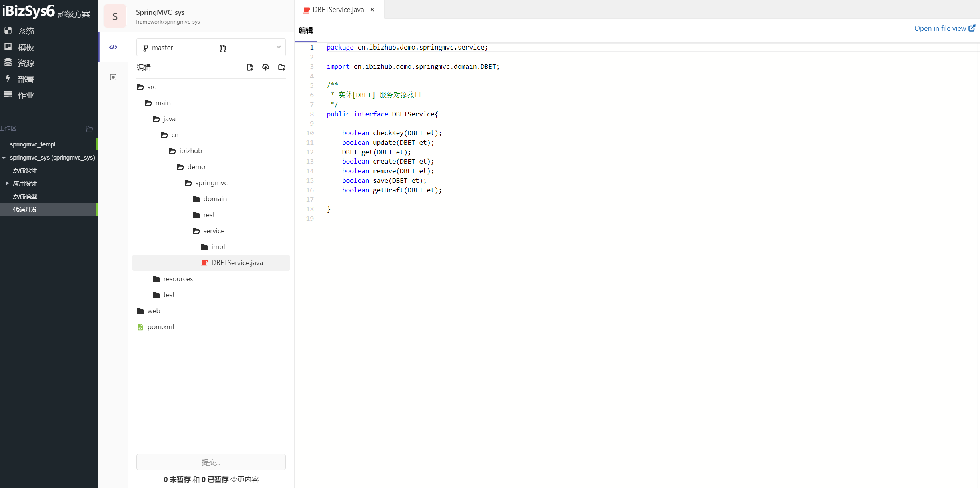Click public interface DBETService line
This screenshot has height=488, width=980.
[382, 114]
